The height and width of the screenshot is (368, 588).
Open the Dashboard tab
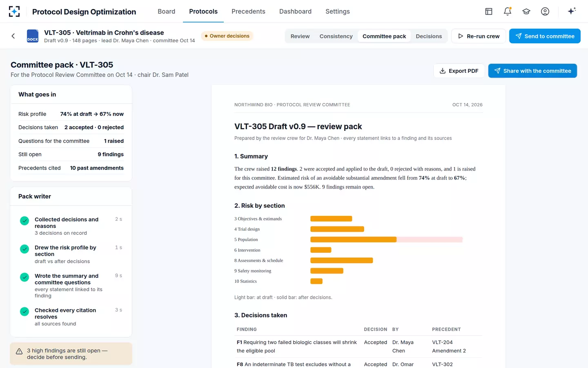click(x=295, y=11)
